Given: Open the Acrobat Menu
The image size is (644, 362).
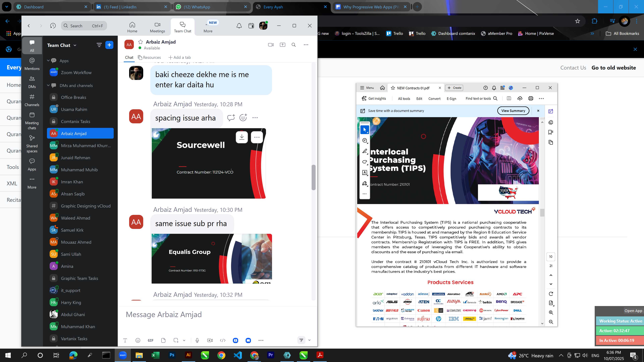Looking at the screenshot, I should [x=367, y=88].
